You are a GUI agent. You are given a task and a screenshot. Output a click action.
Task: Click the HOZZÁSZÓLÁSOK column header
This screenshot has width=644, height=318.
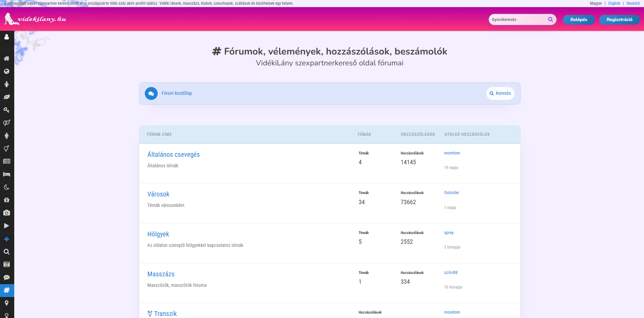click(x=418, y=134)
